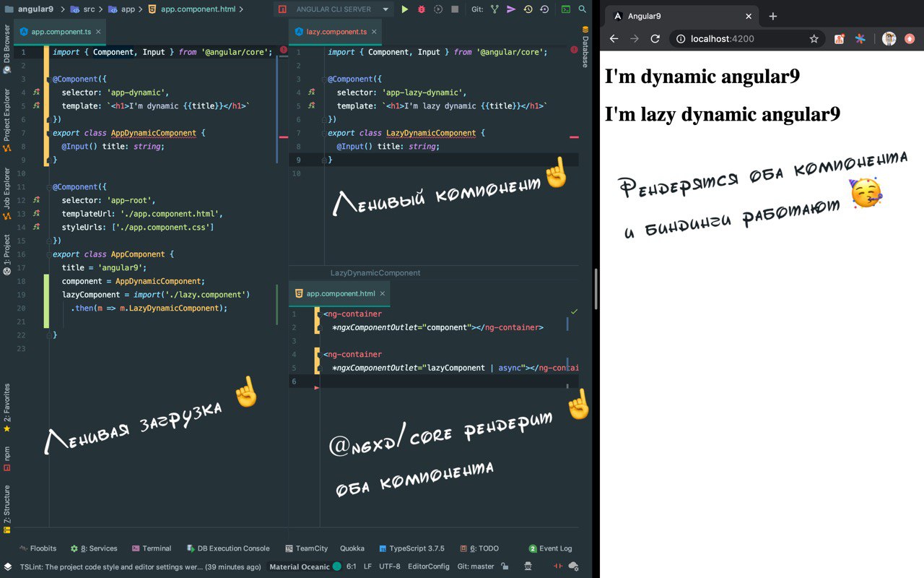Open Search Everywhere magnifier icon
This screenshot has width=924, height=578.
pyautogui.click(x=582, y=9)
